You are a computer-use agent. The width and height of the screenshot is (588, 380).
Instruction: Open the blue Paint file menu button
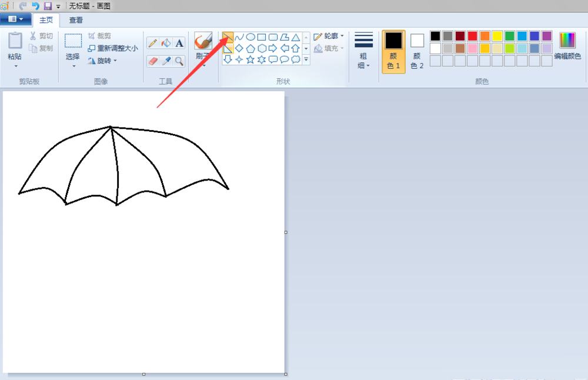(x=16, y=19)
